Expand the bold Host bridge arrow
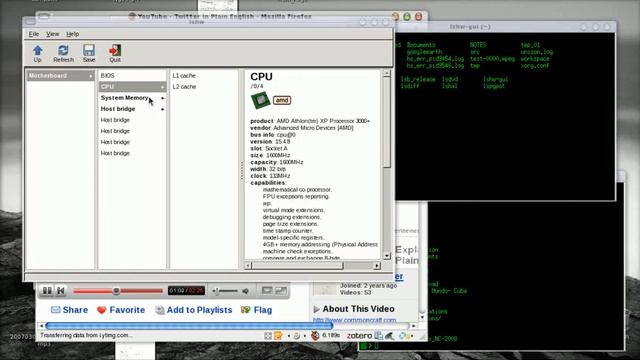 tap(162, 109)
